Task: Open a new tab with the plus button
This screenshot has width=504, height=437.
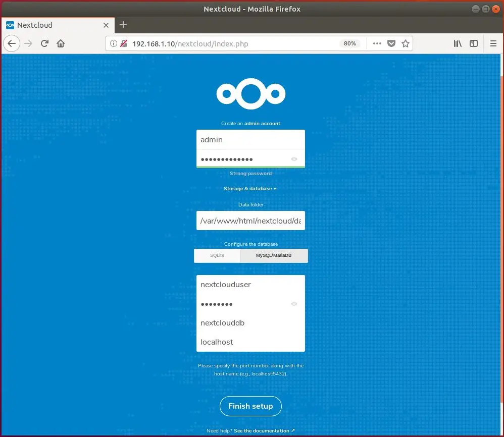Action: coord(123,25)
